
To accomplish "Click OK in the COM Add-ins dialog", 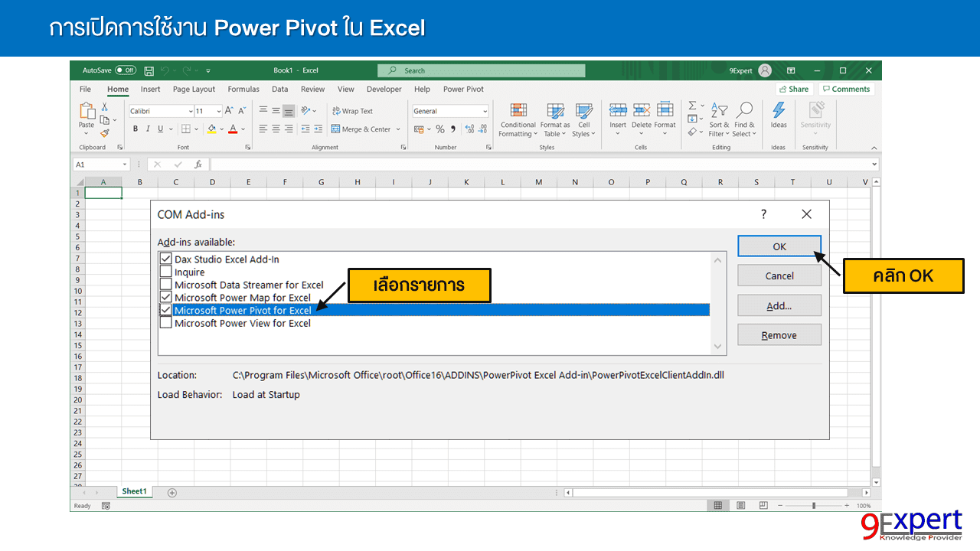I will pos(779,246).
